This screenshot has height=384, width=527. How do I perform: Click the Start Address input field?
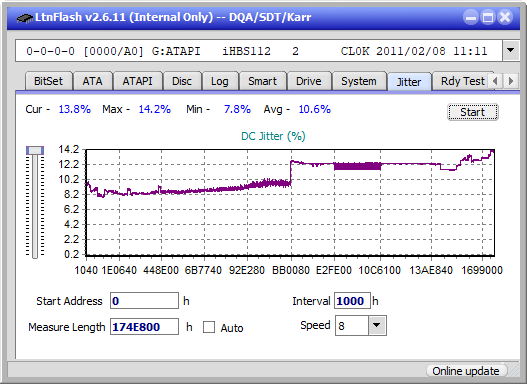coord(144,301)
